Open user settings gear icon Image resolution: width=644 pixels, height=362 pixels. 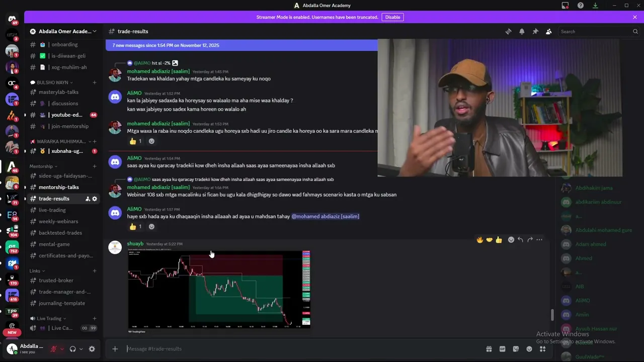(x=92, y=349)
